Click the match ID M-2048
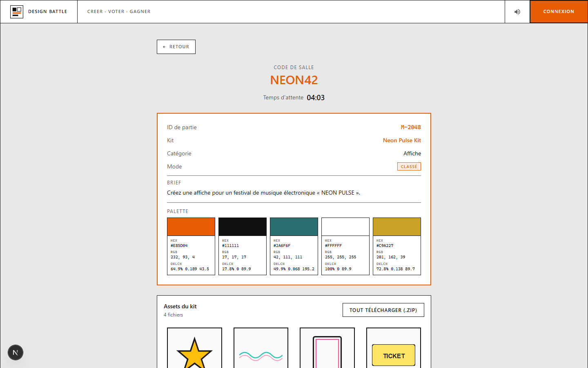This screenshot has height=368, width=588. tap(411, 127)
